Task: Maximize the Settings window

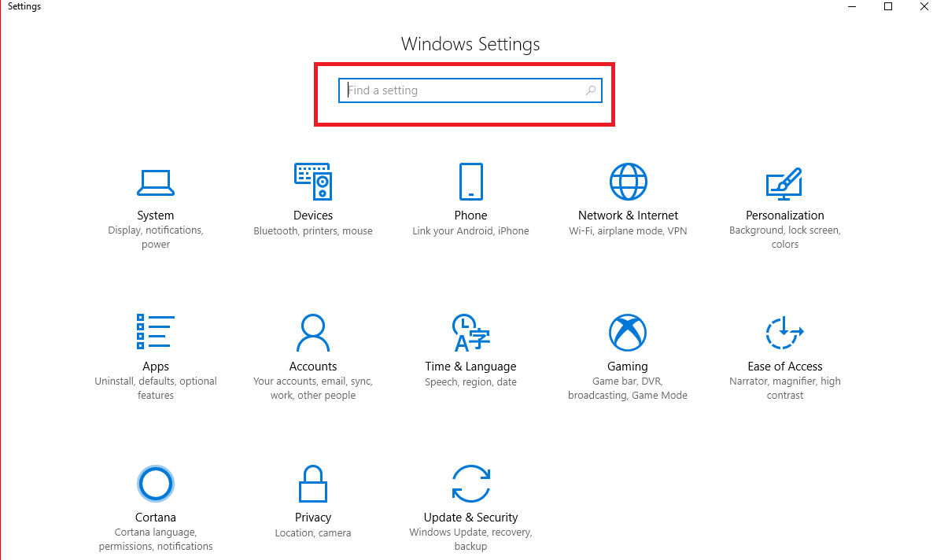Action: point(888,6)
